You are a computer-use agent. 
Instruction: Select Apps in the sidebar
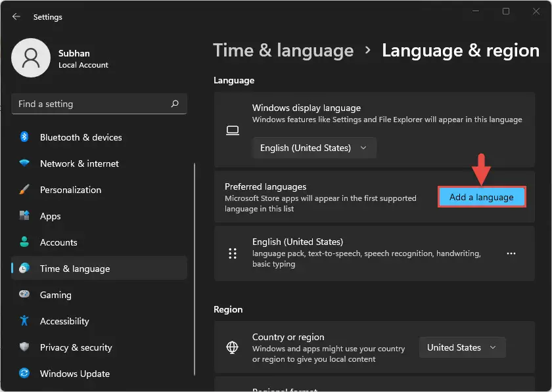99,216
